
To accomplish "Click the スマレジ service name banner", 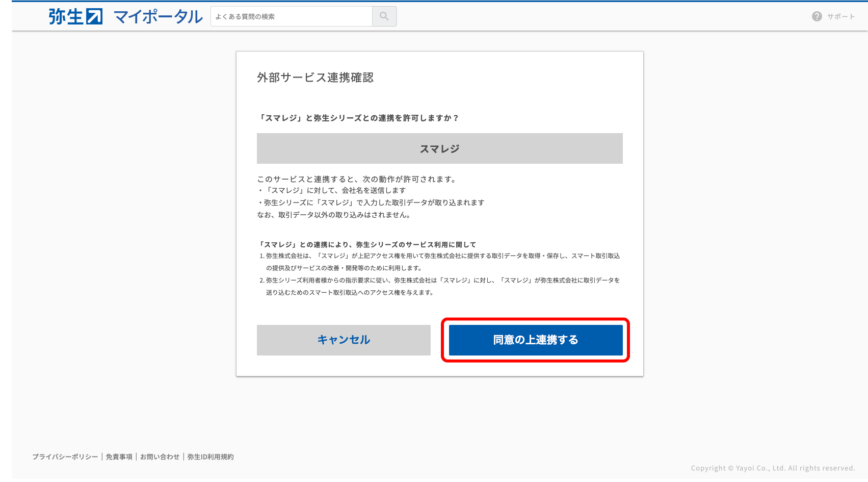I will 440,148.
